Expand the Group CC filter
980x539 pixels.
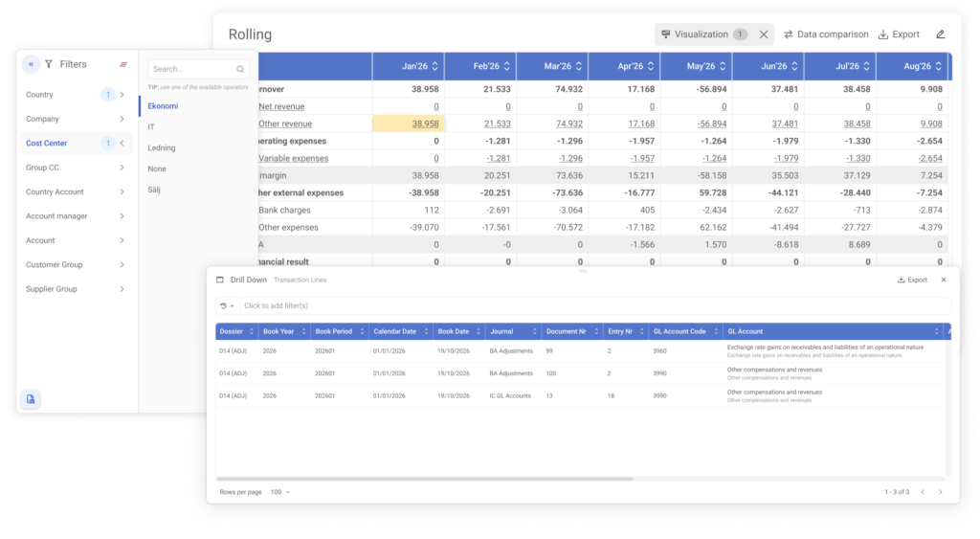[x=122, y=168]
